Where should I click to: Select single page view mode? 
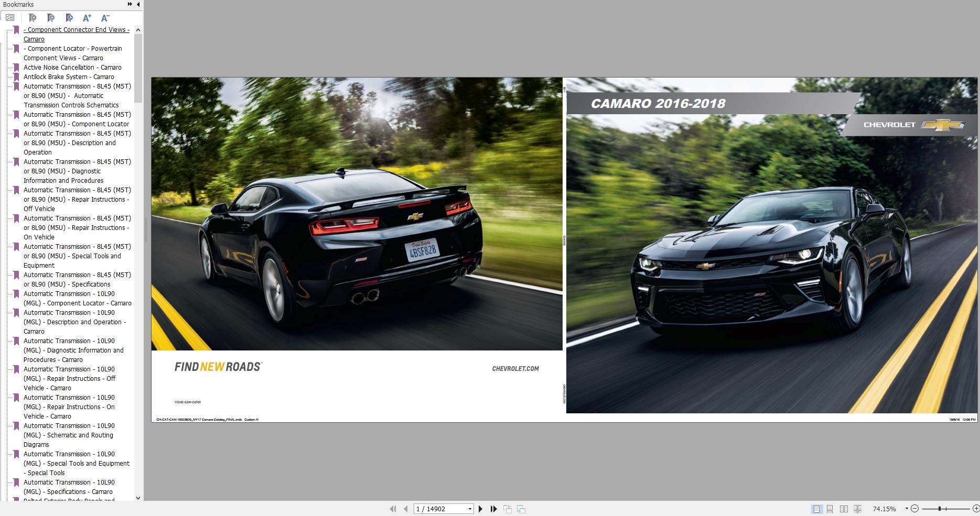816,509
